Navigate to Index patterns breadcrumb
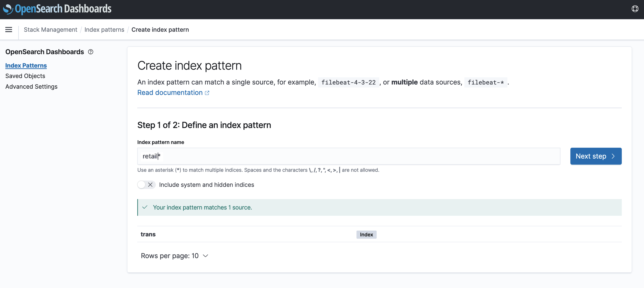 104,29
